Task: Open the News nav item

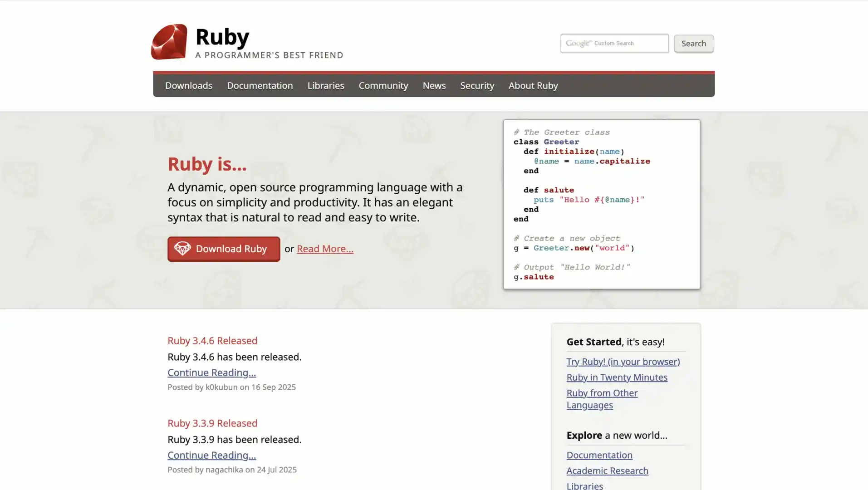Action: pos(434,85)
